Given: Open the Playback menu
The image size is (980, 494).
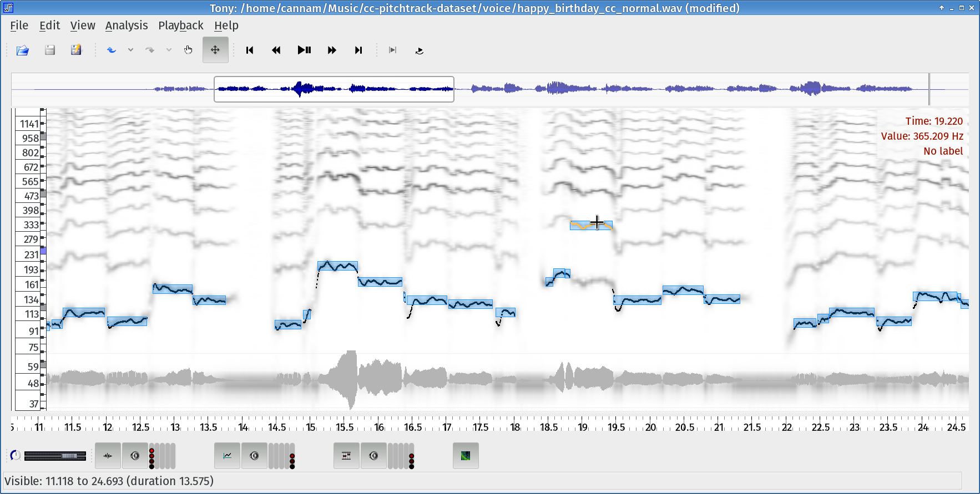Looking at the screenshot, I should [x=180, y=26].
